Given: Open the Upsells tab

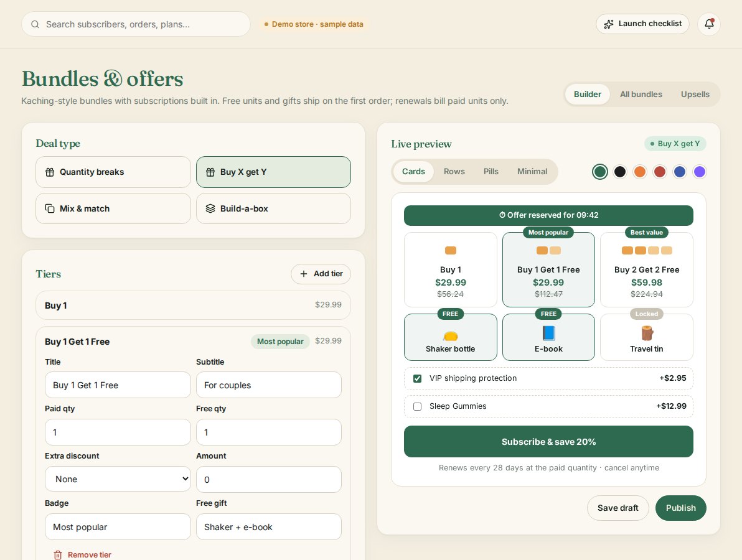Looking at the screenshot, I should click(x=695, y=94).
